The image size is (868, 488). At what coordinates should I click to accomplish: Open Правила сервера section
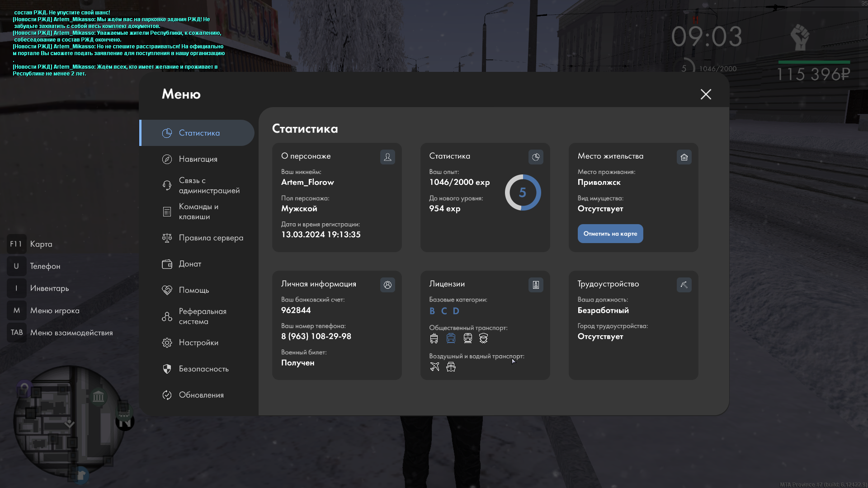point(211,238)
